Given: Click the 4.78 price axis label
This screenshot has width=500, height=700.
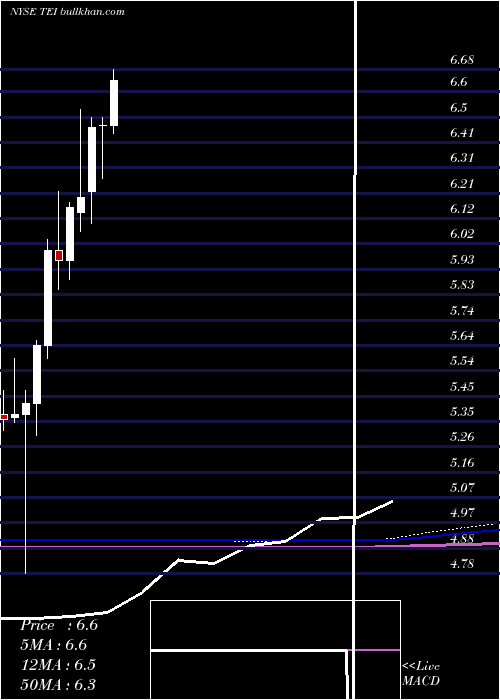Looking at the screenshot, I should coord(462,563).
